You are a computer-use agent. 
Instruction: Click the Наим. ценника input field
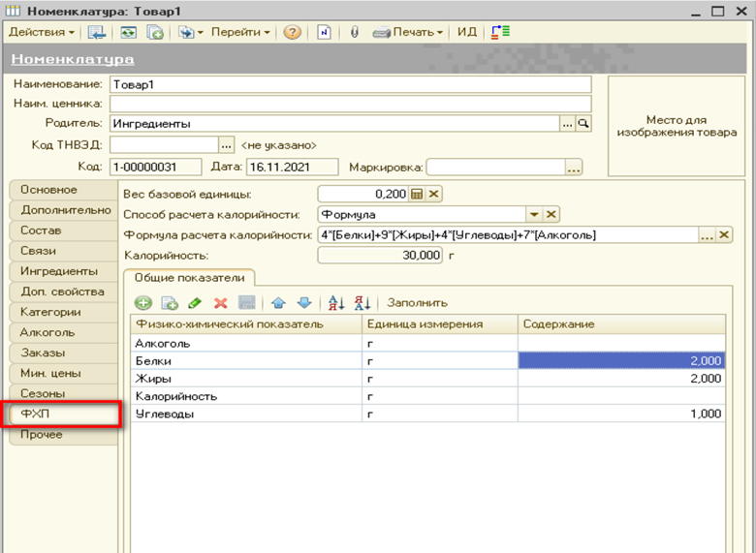coord(349,104)
